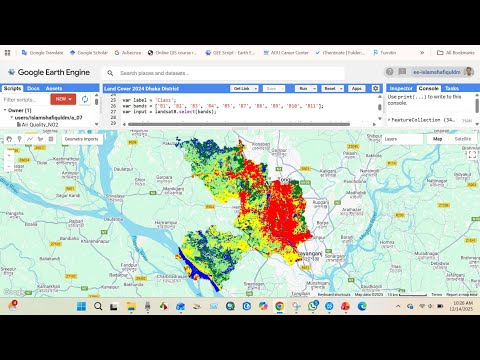The width and height of the screenshot is (480, 360).
Task: Open Windows taskbar search
Action: pyautogui.click(x=98, y=306)
